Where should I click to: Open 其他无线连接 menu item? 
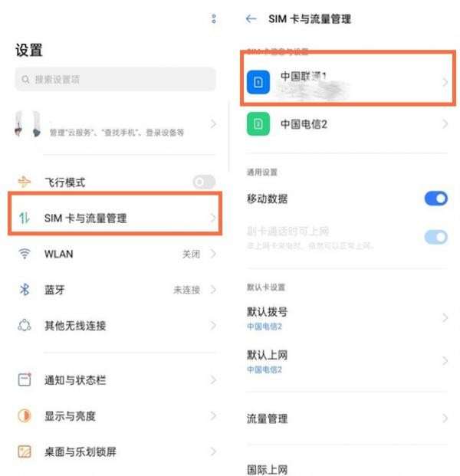click(115, 326)
